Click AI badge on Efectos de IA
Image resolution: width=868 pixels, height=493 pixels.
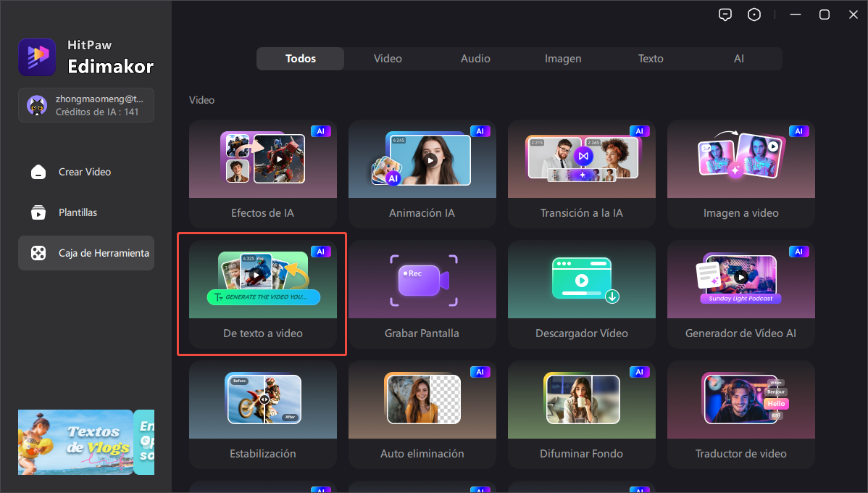320,131
